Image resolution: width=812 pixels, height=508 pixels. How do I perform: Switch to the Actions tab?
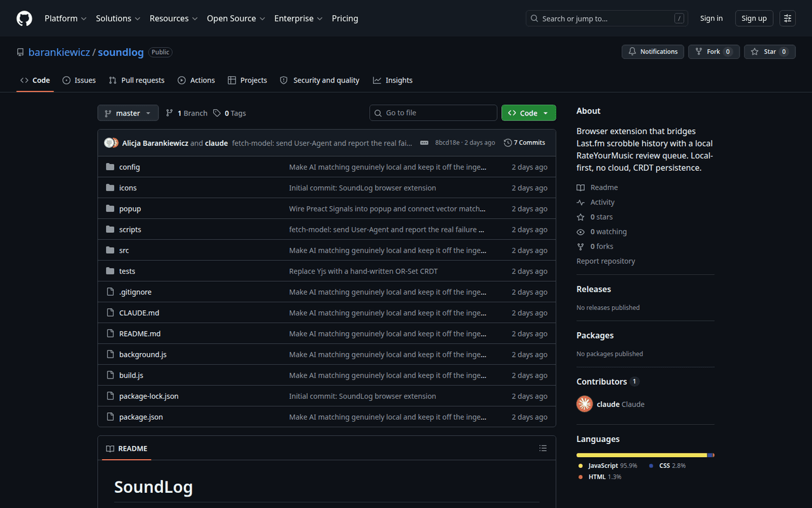[196, 80]
